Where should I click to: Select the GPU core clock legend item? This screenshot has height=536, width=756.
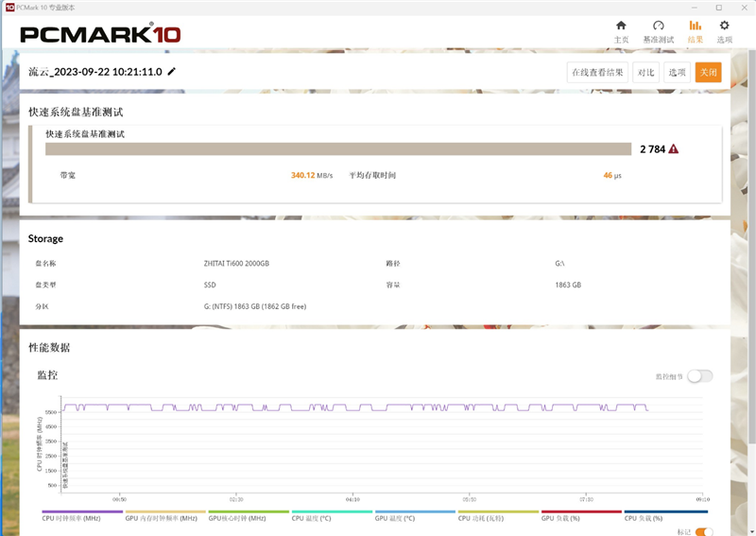pyautogui.click(x=249, y=516)
